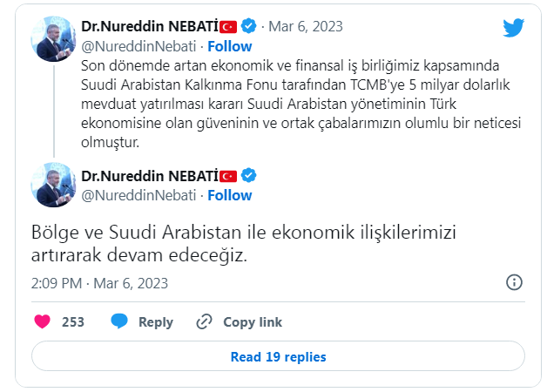
Task: Click the @NureddinNebati handle in first tweet
Action: (x=139, y=46)
